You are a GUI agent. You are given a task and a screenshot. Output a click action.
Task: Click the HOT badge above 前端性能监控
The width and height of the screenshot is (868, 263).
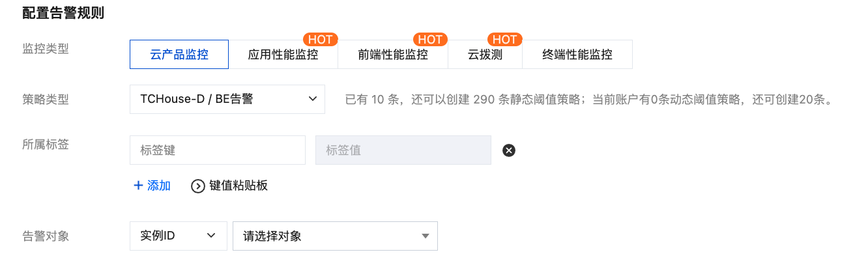pos(430,40)
